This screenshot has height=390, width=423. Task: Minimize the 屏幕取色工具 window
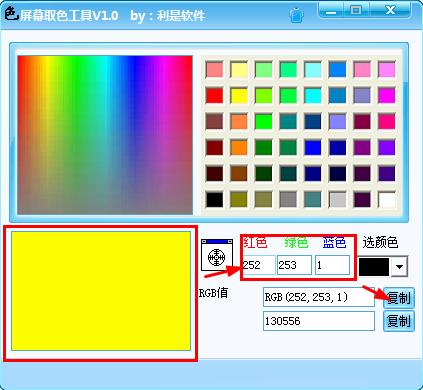click(x=331, y=11)
